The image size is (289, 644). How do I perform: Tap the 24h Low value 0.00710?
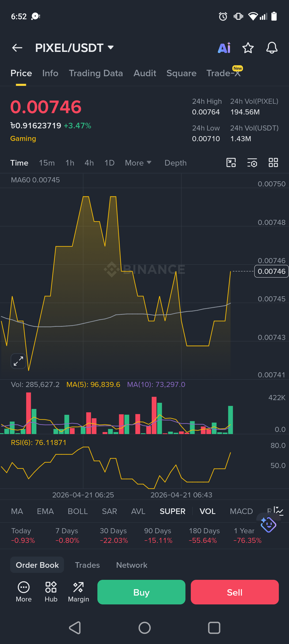(x=206, y=139)
